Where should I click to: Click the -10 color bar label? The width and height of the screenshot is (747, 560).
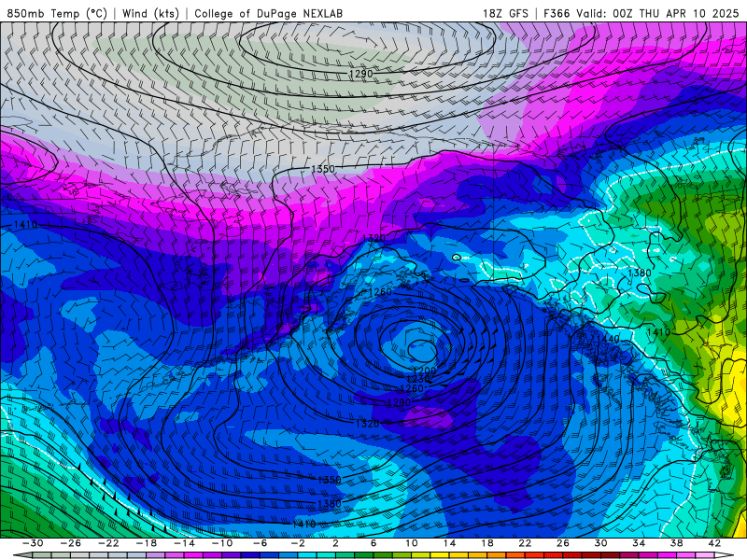(x=222, y=543)
